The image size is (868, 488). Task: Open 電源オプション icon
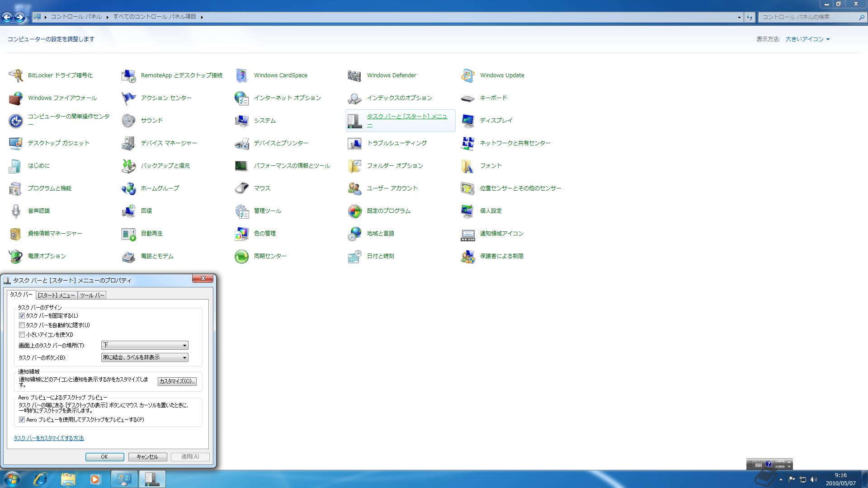click(x=16, y=256)
